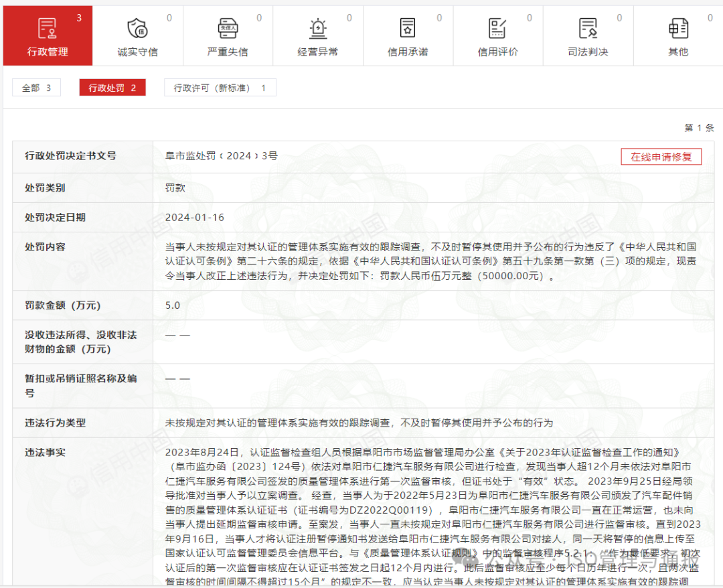This screenshot has width=723, height=588.
Task: Click the 信用承诺 document icon
Action: (408, 28)
